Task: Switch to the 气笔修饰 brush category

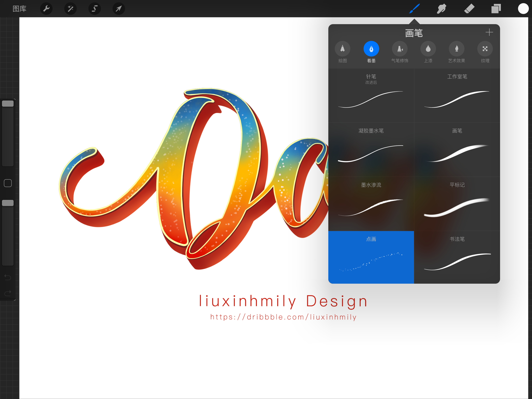Action: 400,52
